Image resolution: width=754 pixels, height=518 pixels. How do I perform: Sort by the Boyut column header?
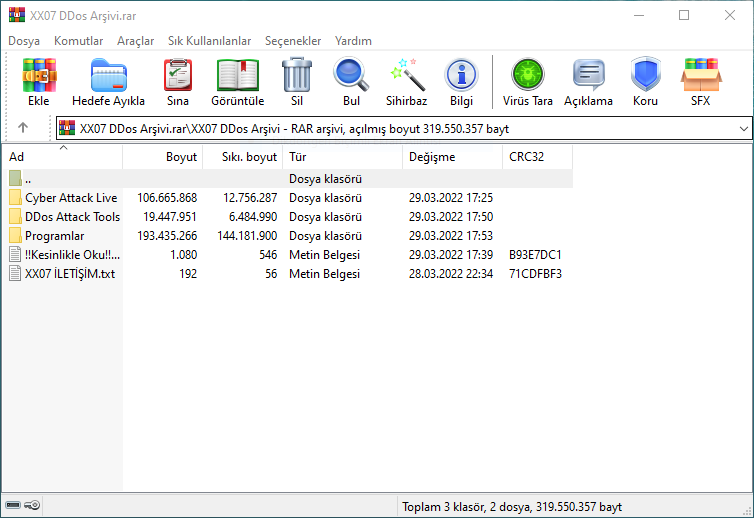click(163, 157)
